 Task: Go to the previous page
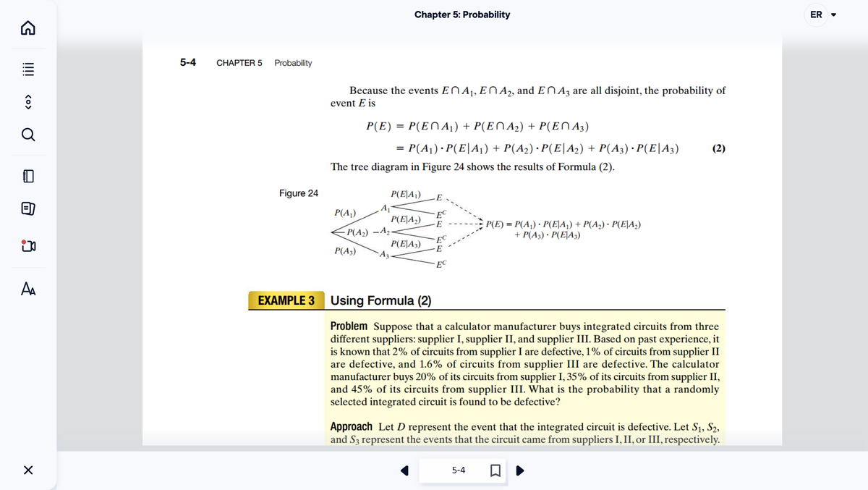[405, 470]
